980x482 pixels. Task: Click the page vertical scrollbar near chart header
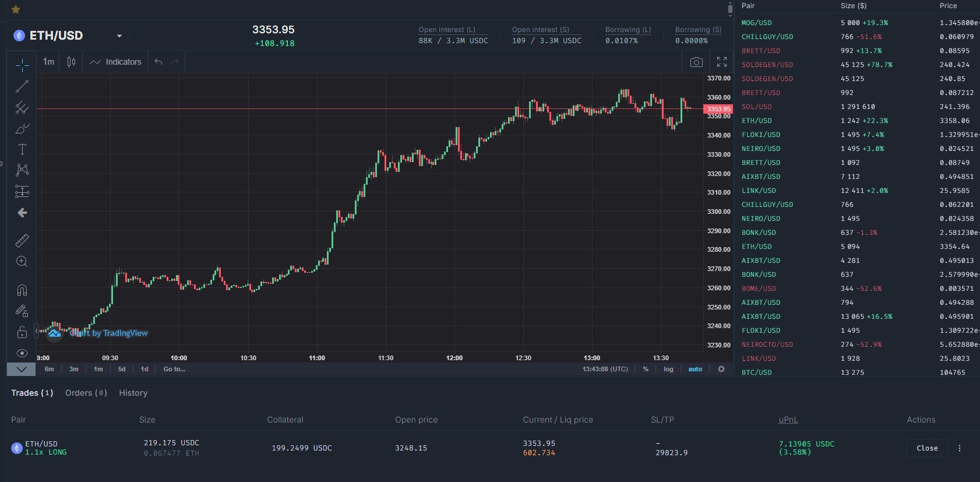tap(730, 9)
